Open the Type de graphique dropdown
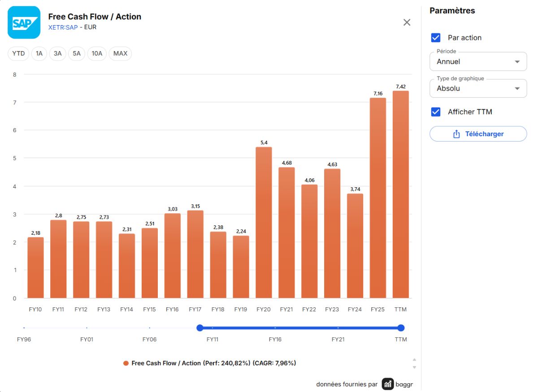 coord(478,88)
